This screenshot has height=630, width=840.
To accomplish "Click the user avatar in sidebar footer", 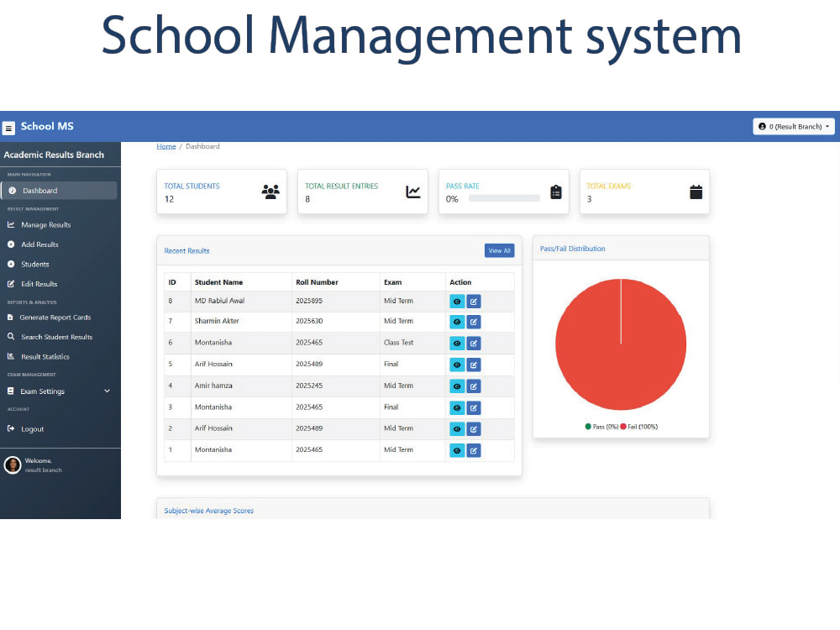I will pyautogui.click(x=13, y=465).
